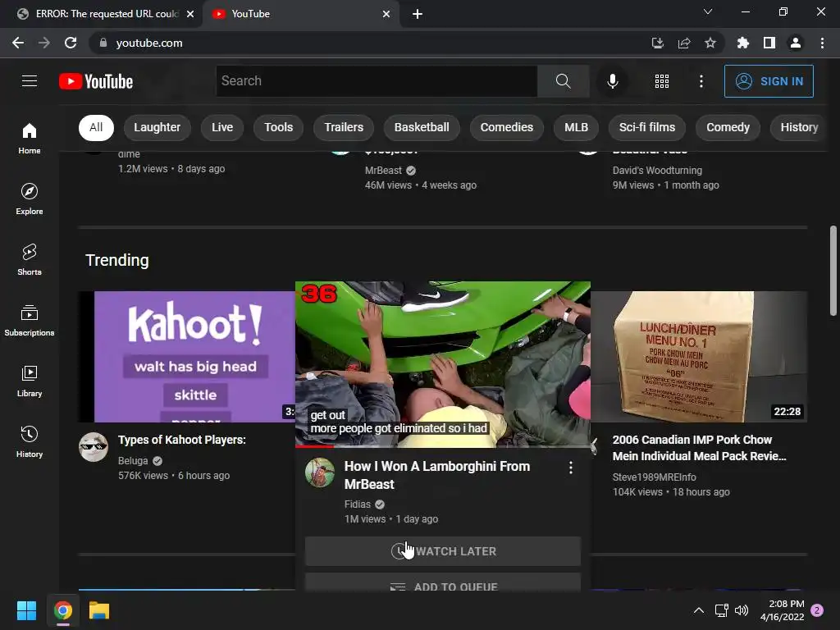Open Shorts in sidebar
Screen dimensions: 840x630
tap(30, 259)
